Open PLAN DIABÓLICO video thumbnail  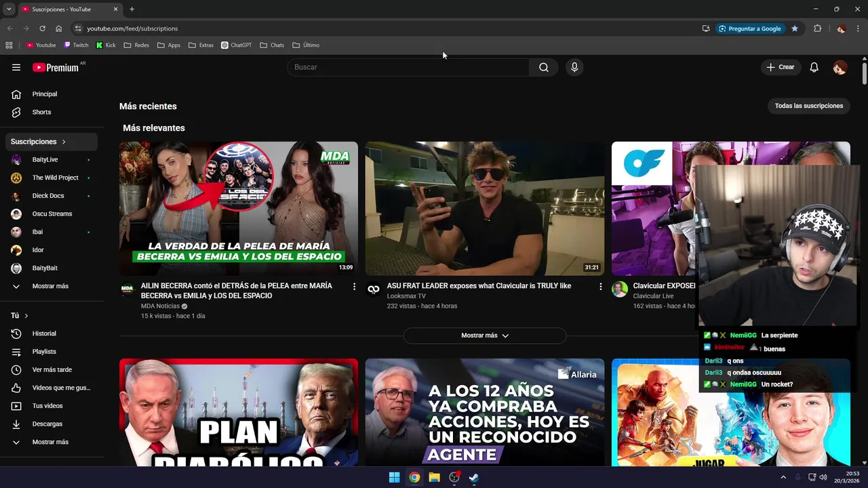(x=239, y=412)
